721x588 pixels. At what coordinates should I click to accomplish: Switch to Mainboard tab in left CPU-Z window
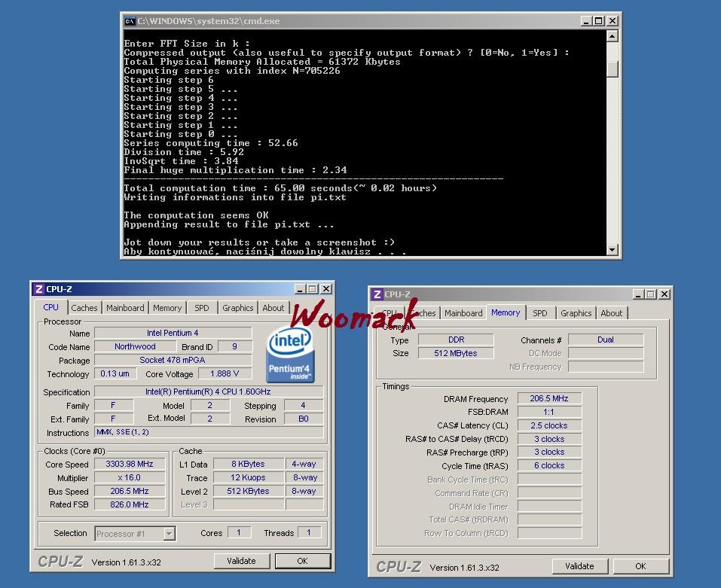125,308
